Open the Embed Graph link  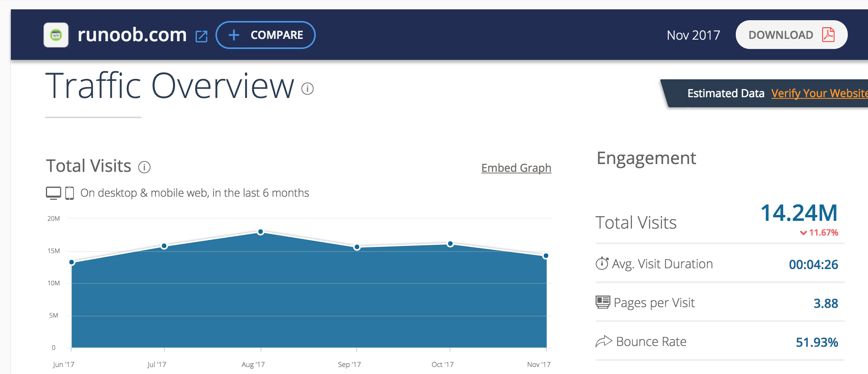(x=516, y=168)
